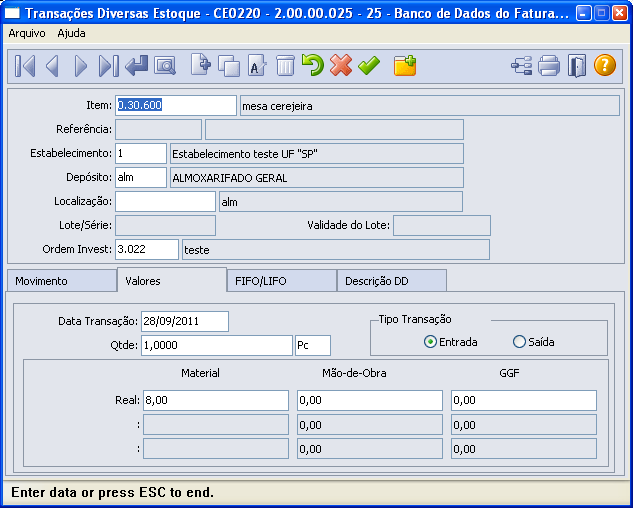Click 'ALMOXARIFADO GERAL' description text
Screen dimensions: 633x508
pos(230,178)
